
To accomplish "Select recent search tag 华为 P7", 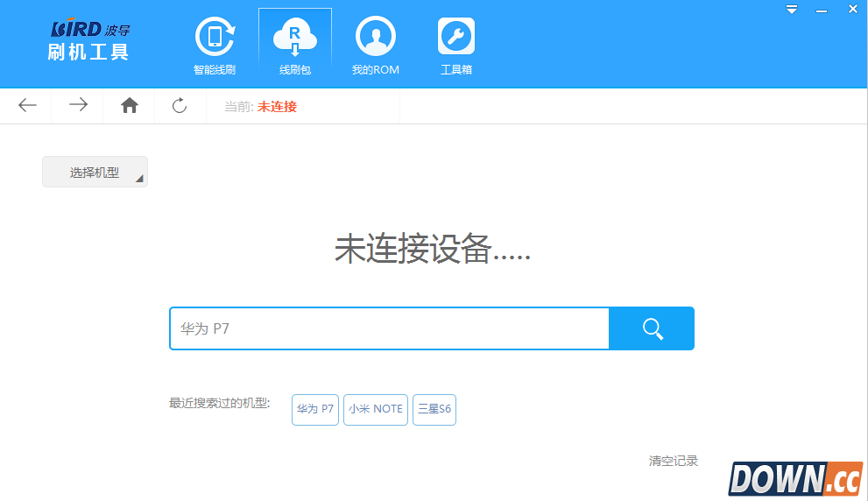I will [315, 409].
